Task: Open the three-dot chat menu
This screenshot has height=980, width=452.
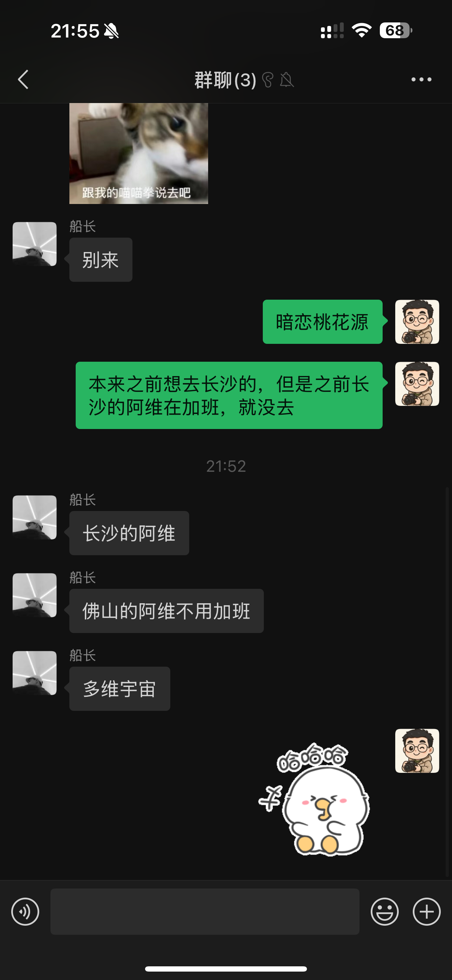Action: (x=421, y=80)
